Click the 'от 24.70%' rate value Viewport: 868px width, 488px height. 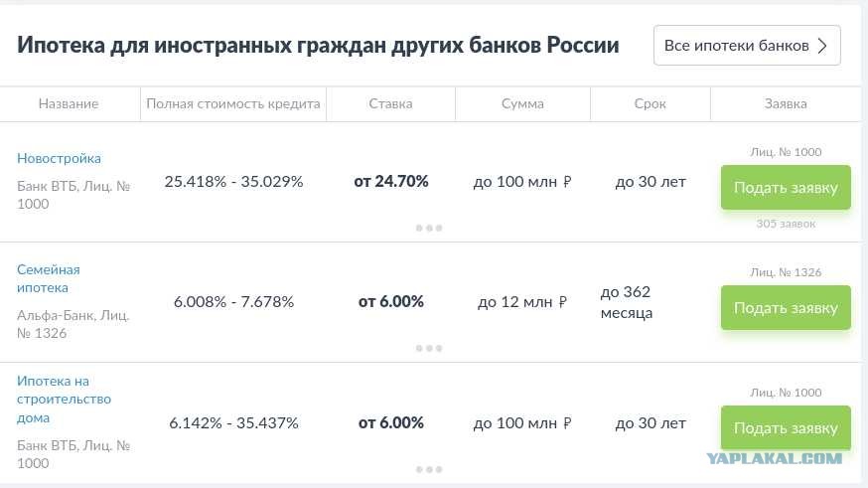pos(391,181)
